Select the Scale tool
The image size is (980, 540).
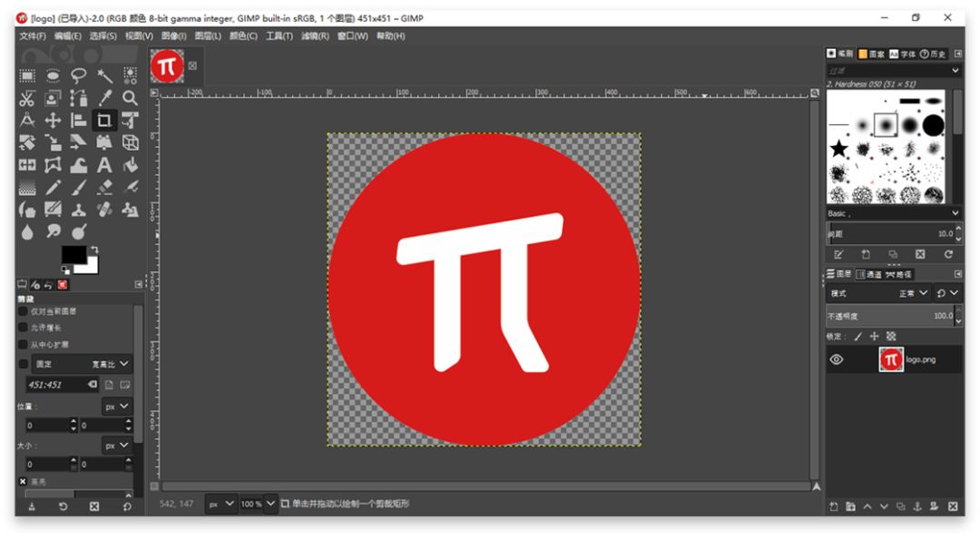53,142
